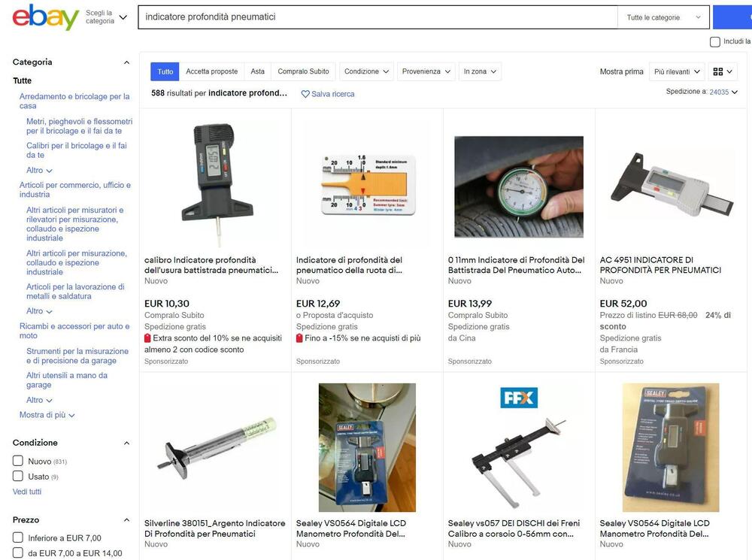The image size is (752, 560).
Task: Select the Compralo Subito tab
Action: click(x=303, y=71)
